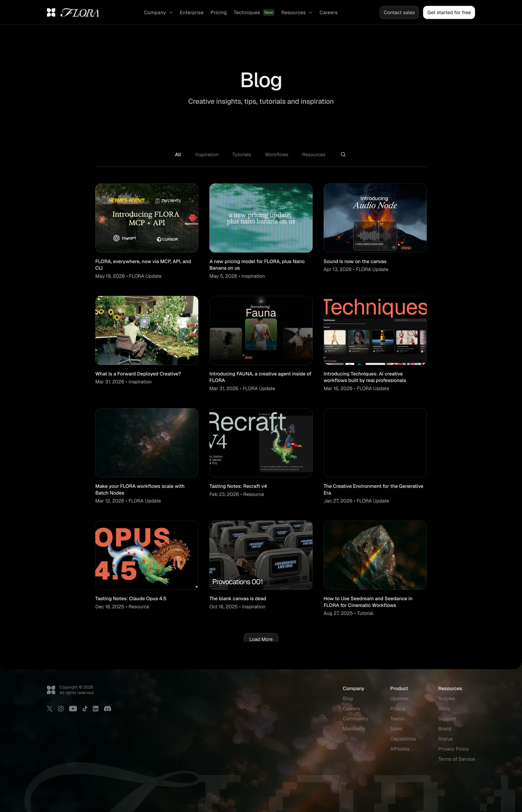Open the footer Status link
Image resolution: width=522 pixels, height=812 pixels.
click(445, 739)
